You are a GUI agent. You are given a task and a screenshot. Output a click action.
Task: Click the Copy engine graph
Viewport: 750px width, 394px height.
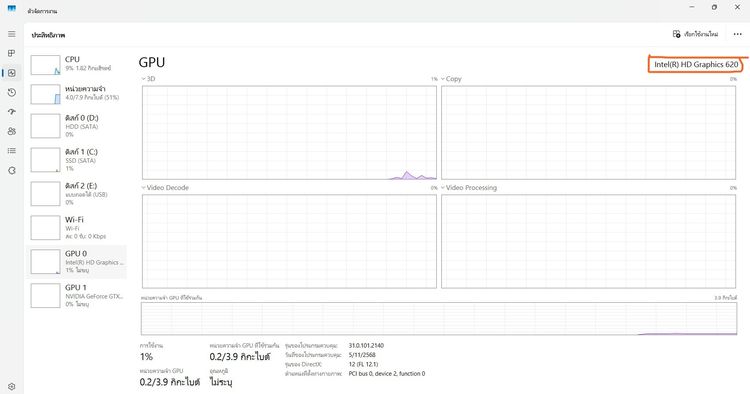[588, 133]
